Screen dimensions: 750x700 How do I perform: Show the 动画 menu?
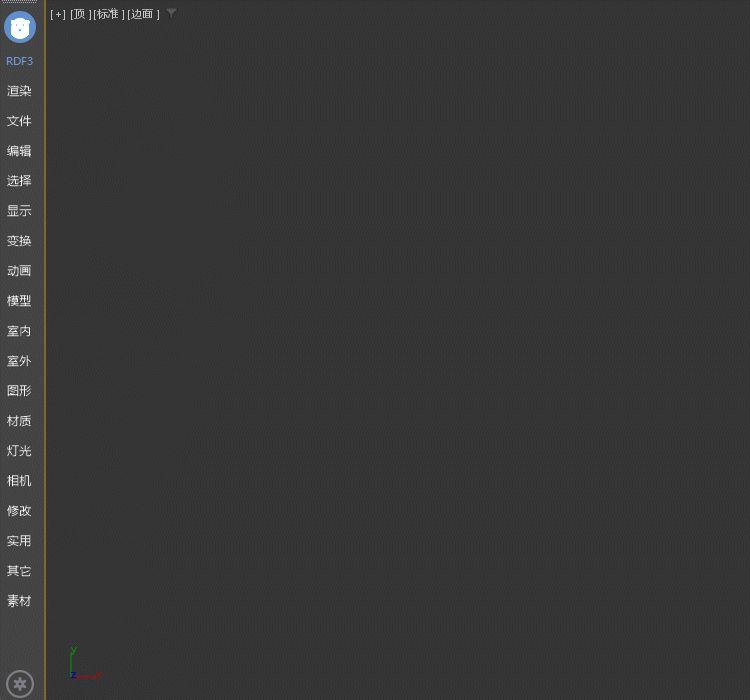coord(20,271)
